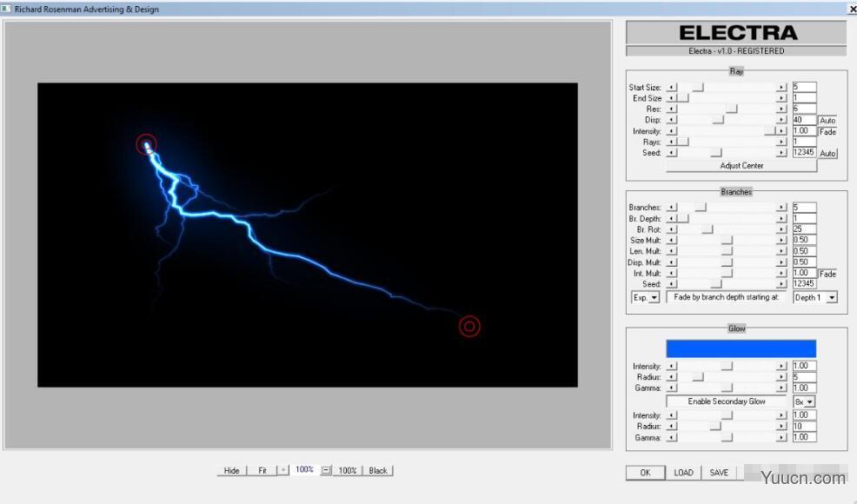Click right arrow of Br. Depth slider
Screen dimensions: 857x504
point(781,219)
